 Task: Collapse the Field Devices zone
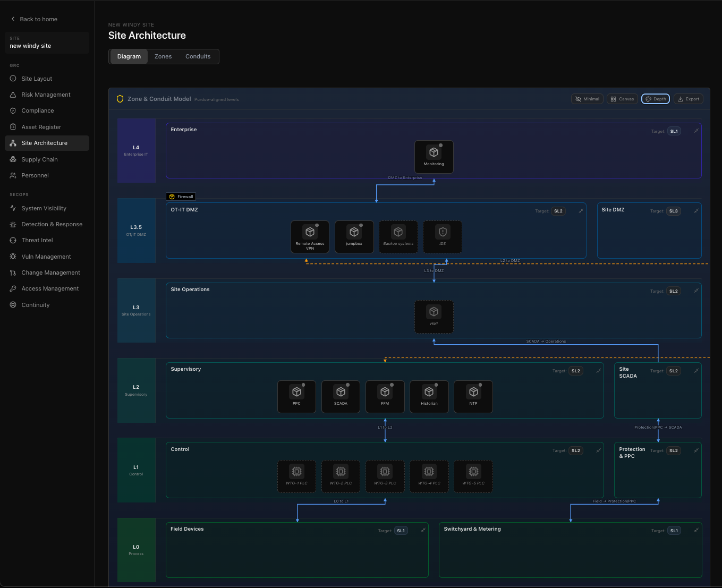423,530
